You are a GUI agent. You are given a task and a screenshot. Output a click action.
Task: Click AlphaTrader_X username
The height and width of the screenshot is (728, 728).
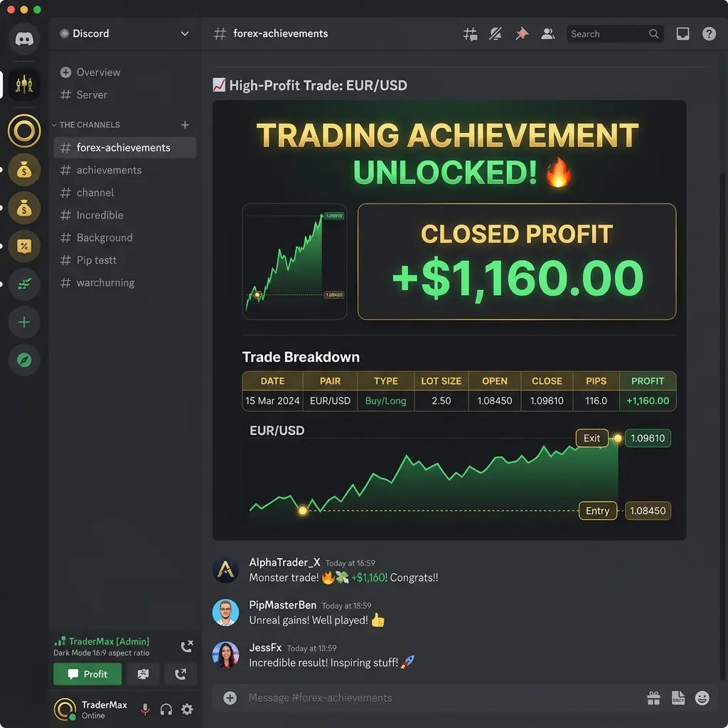point(284,562)
